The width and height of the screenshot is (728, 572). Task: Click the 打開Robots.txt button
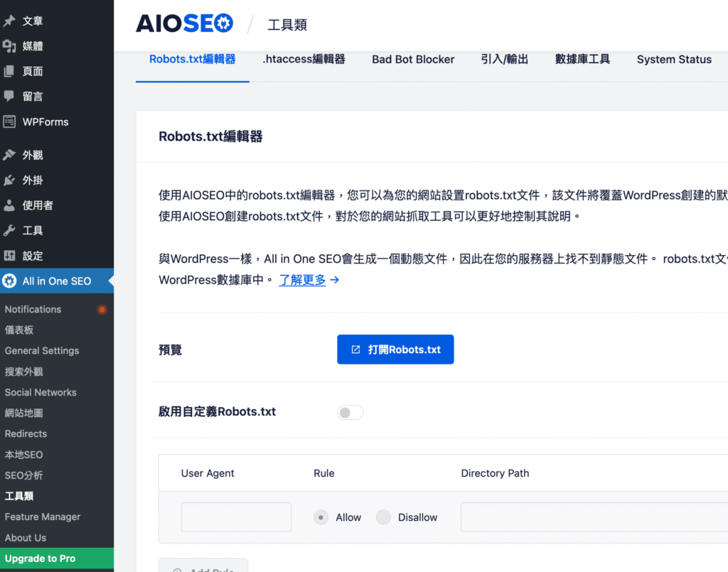tap(395, 350)
